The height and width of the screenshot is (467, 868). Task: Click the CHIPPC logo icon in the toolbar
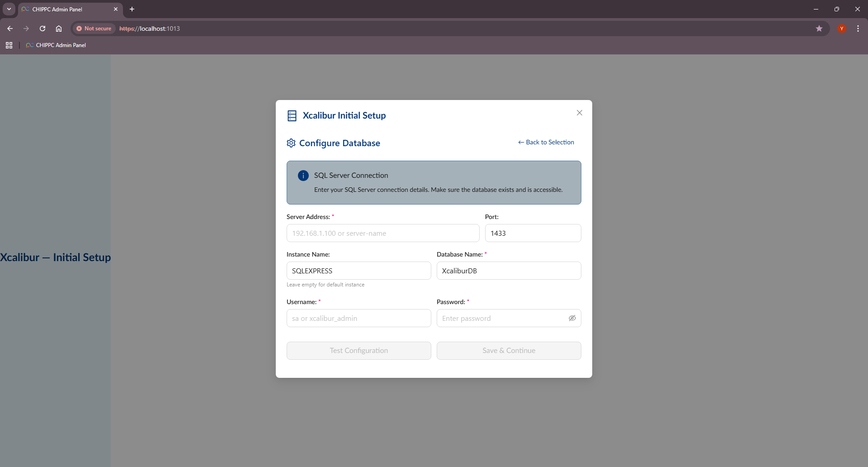coord(29,45)
